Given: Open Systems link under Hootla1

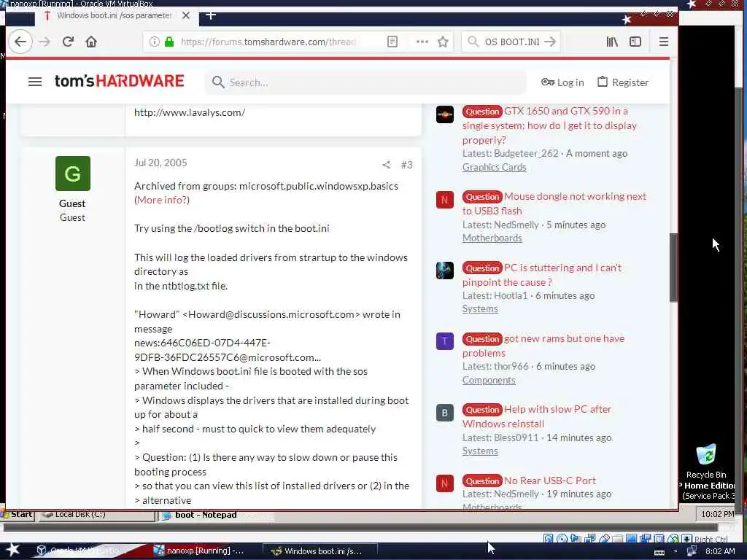Looking at the screenshot, I should pos(480,308).
